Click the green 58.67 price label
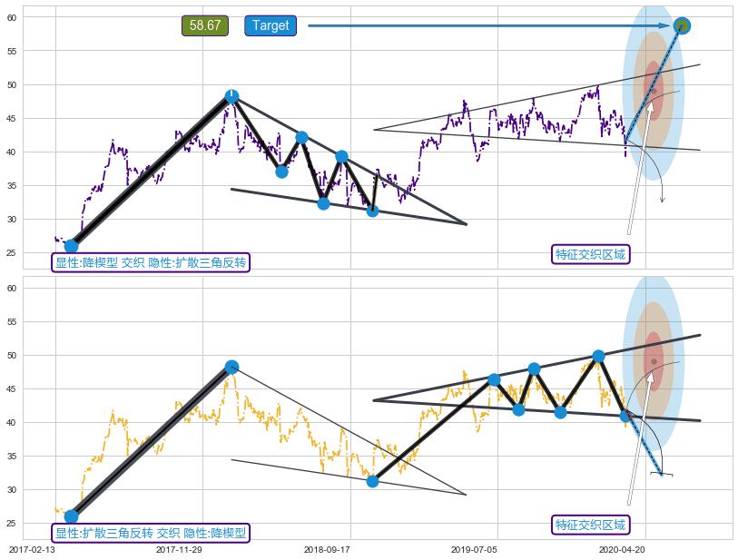This screenshot has width=738, height=560. pos(205,25)
